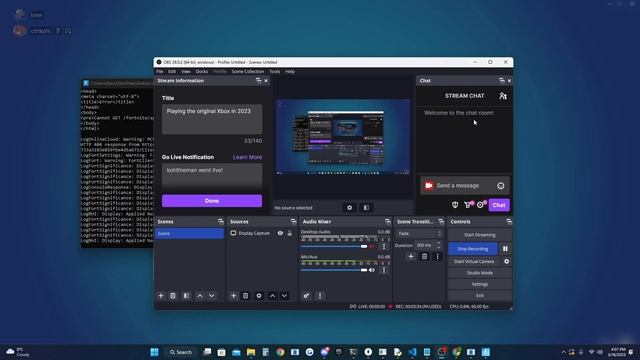640x360 pixels.
Task: Undock the Sources panel
Action: (293, 222)
